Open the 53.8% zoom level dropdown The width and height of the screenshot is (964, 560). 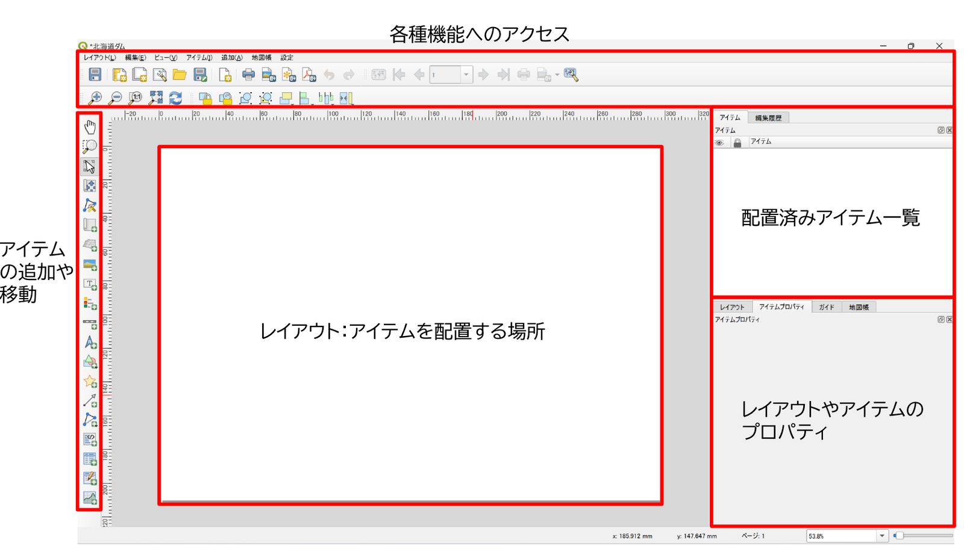[882, 536]
